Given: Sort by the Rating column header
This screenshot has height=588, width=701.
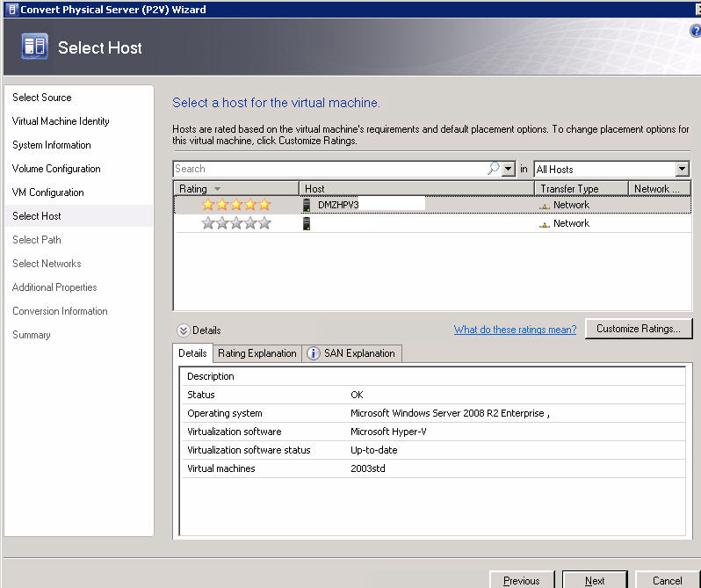Looking at the screenshot, I should [235, 189].
